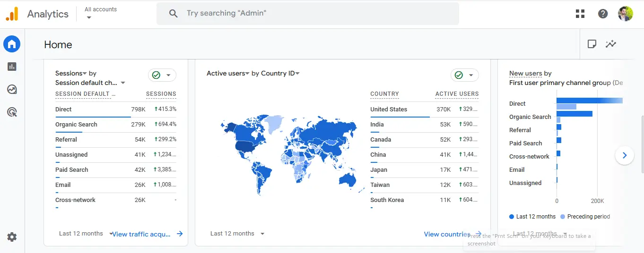Click the next card arrow button
Viewport: 644px width, 253px height.
[x=625, y=155]
